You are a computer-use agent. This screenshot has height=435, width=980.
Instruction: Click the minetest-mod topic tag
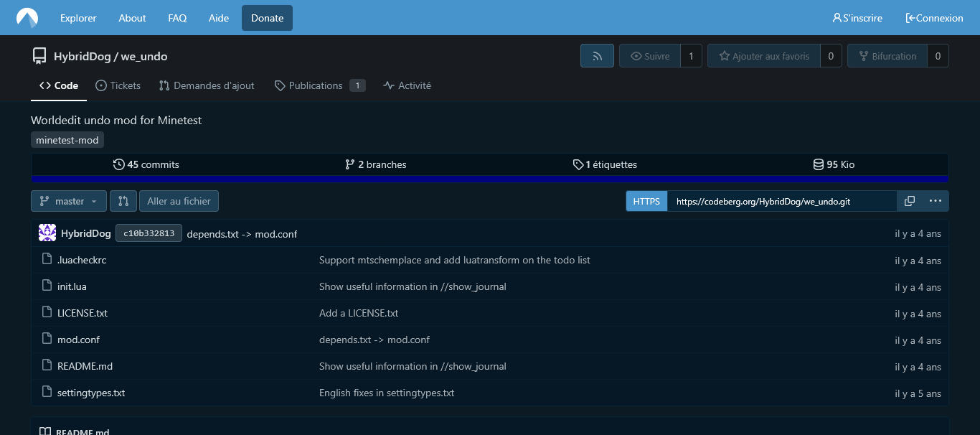[67, 140]
